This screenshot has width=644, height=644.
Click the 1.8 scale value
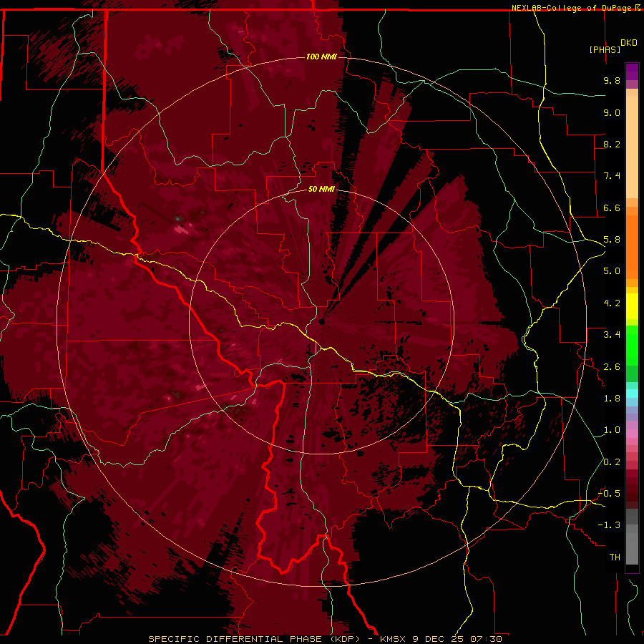612,399
